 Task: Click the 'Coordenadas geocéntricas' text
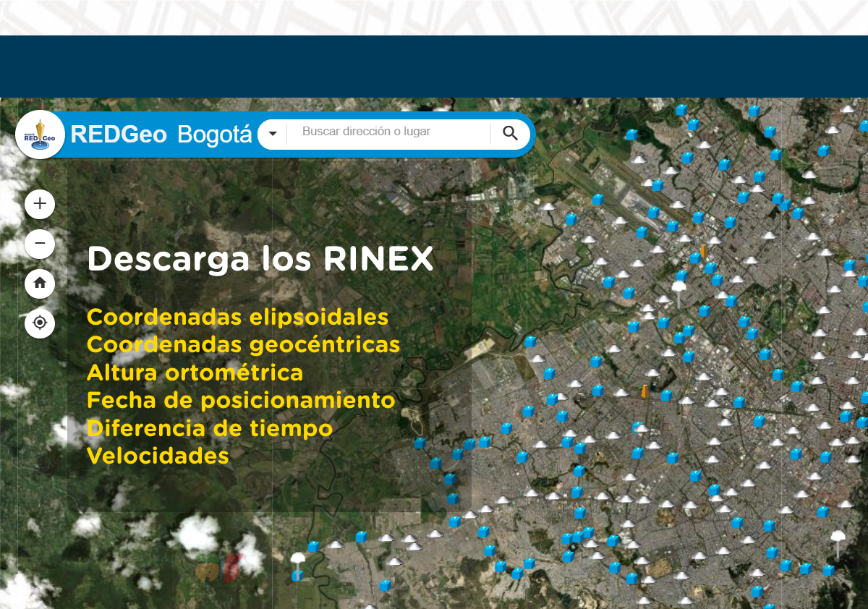coord(243,344)
